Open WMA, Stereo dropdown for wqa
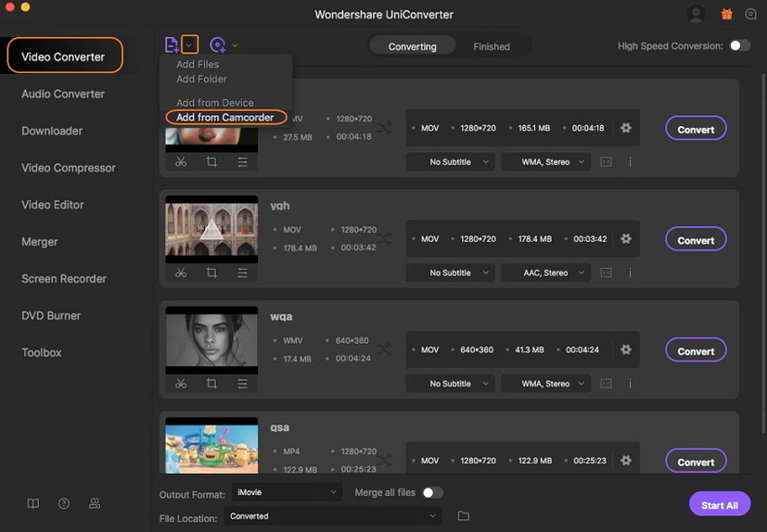Viewport: 767px width, 532px height. (546, 384)
